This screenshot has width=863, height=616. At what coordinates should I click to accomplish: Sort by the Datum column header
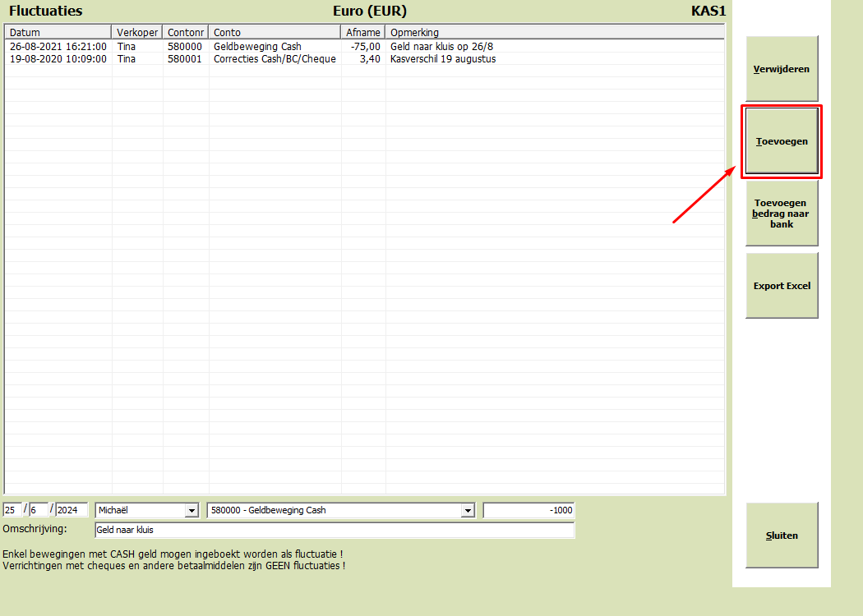coord(58,33)
